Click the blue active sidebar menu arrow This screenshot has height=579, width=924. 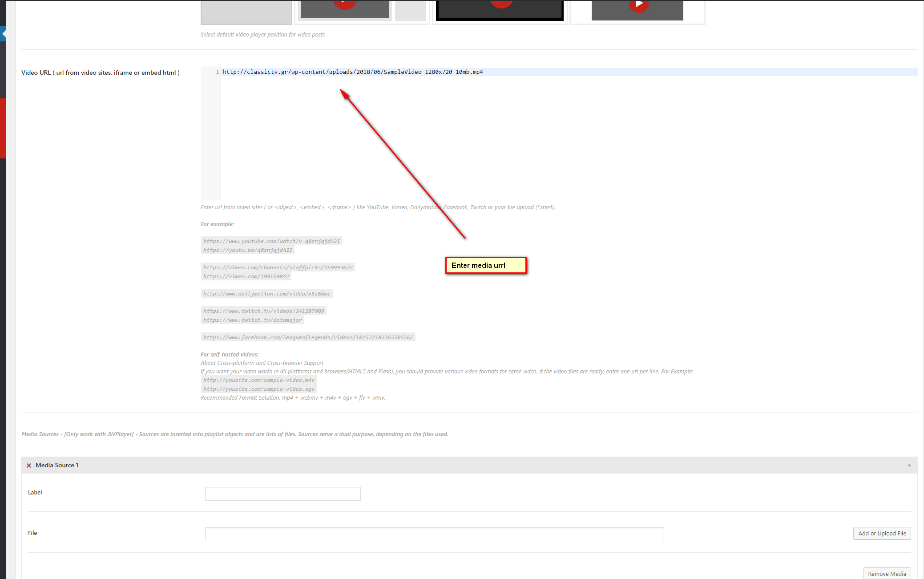pyautogui.click(x=3, y=33)
